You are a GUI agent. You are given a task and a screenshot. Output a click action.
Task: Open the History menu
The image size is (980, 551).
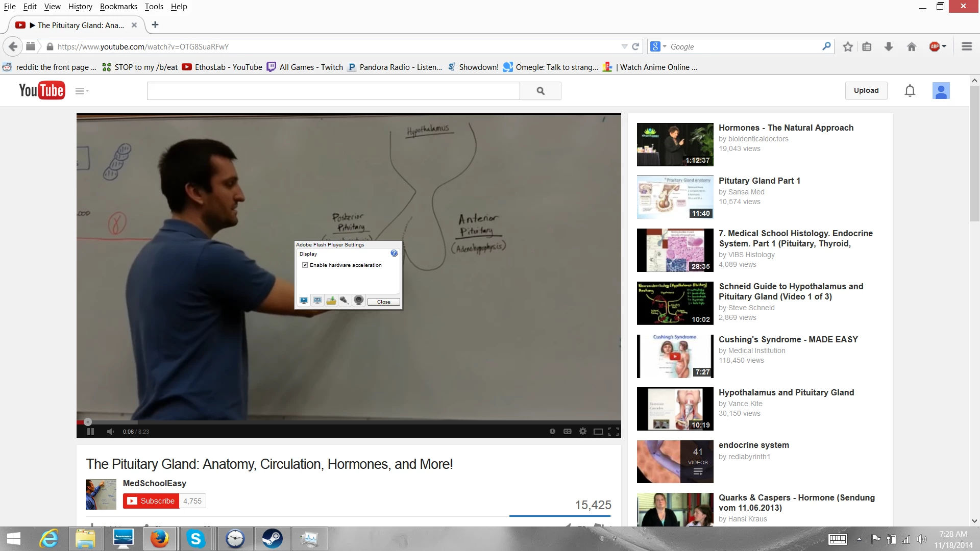pos(80,7)
